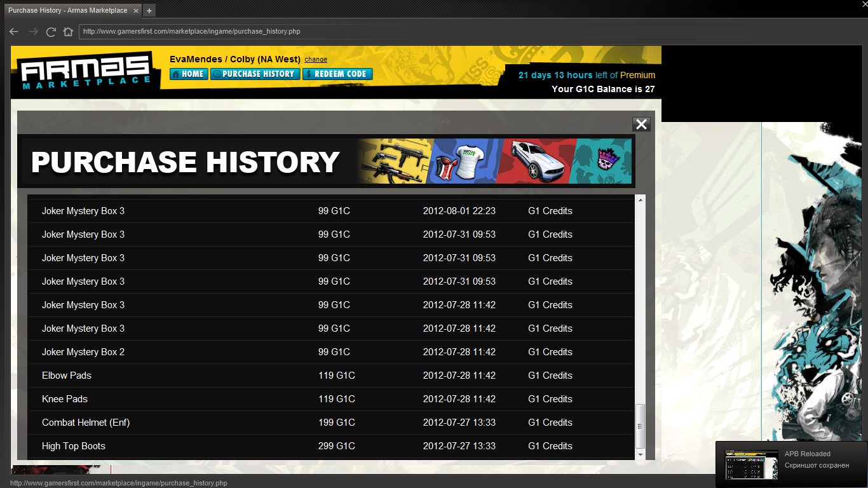
Task: Click the browser forward arrow
Action: [x=33, y=32]
